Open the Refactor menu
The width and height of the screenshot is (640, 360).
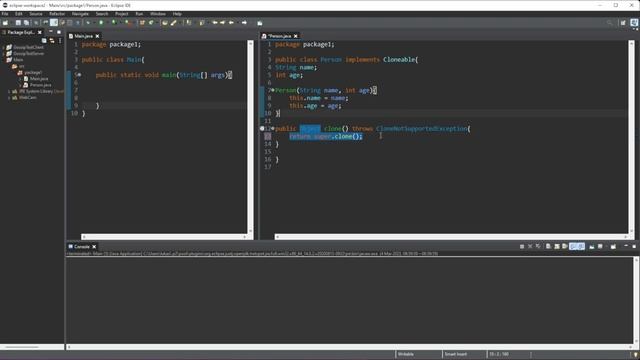click(57, 14)
